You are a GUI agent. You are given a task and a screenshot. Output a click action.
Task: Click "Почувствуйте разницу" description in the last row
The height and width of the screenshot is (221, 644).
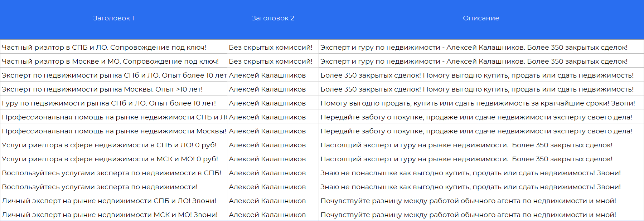coord(468,215)
